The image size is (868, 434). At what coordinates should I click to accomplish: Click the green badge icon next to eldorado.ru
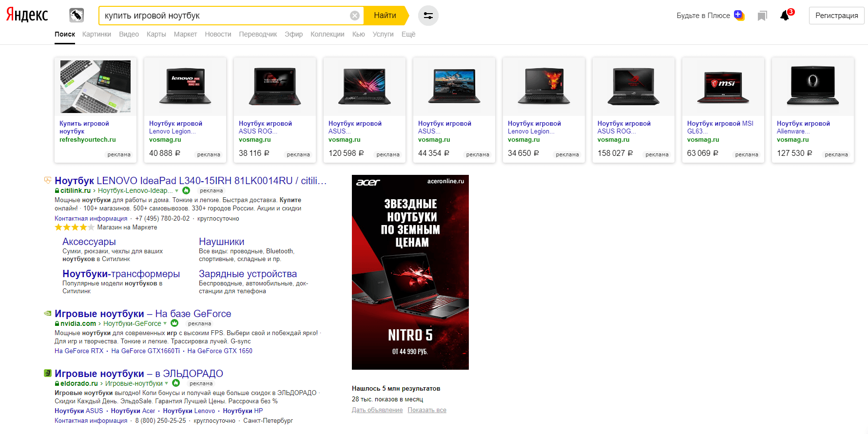point(176,383)
